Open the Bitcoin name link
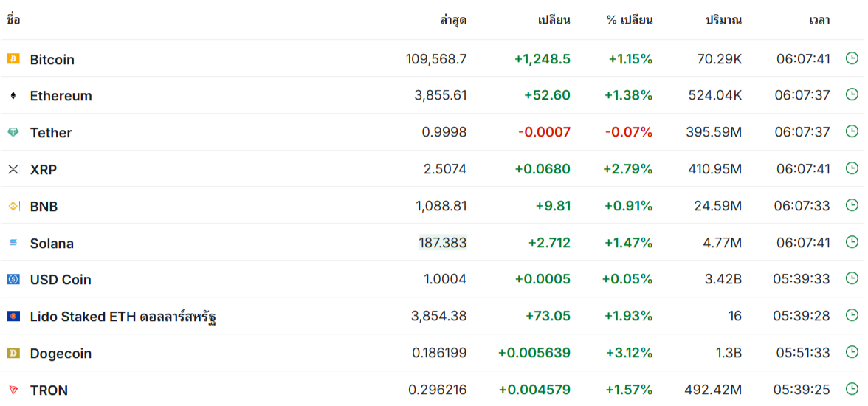Screen dimensions: 868x406 click(x=52, y=59)
